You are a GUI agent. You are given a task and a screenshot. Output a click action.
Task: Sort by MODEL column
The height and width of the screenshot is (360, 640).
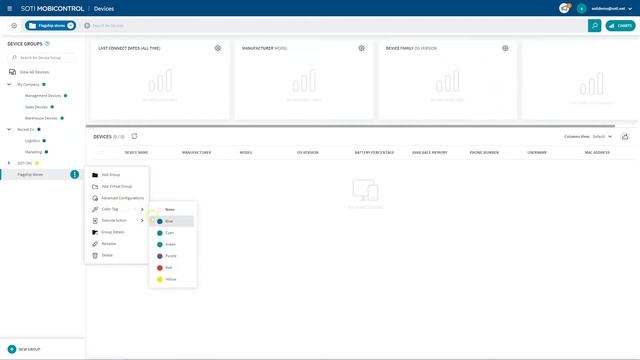[x=246, y=152]
